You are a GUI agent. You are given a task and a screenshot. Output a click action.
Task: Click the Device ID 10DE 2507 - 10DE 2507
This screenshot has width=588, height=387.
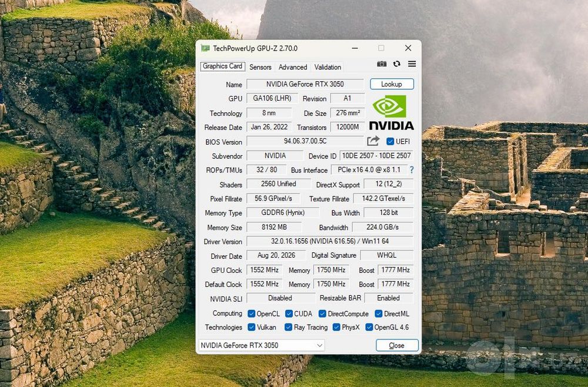(x=376, y=156)
